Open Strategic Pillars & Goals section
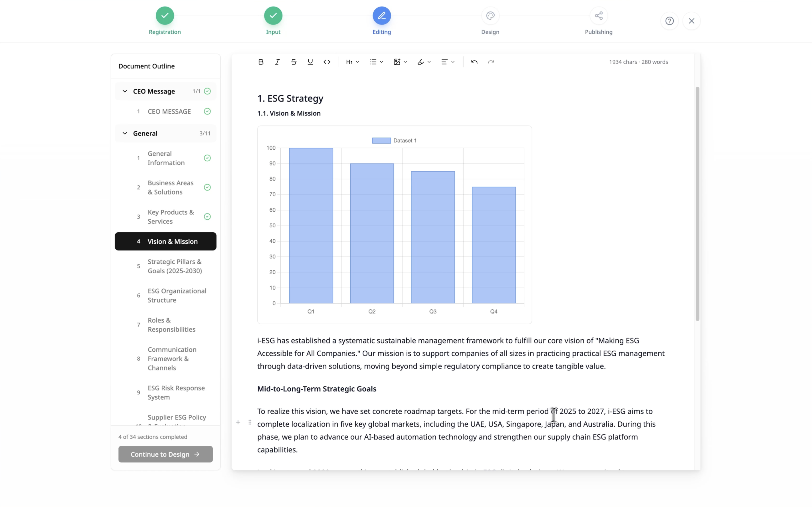This screenshot has width=812, height=507. [165, 266]
